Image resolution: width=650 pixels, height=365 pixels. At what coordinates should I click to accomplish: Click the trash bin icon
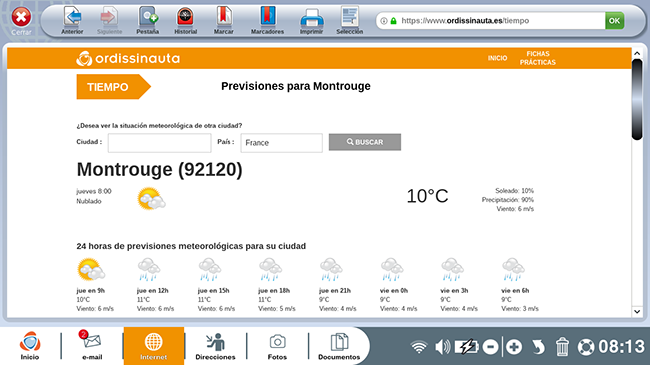[562, 347]
